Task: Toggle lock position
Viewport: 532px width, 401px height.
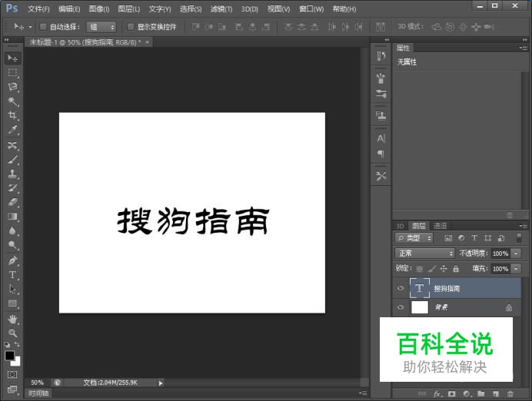Action: tap(444, 269)
